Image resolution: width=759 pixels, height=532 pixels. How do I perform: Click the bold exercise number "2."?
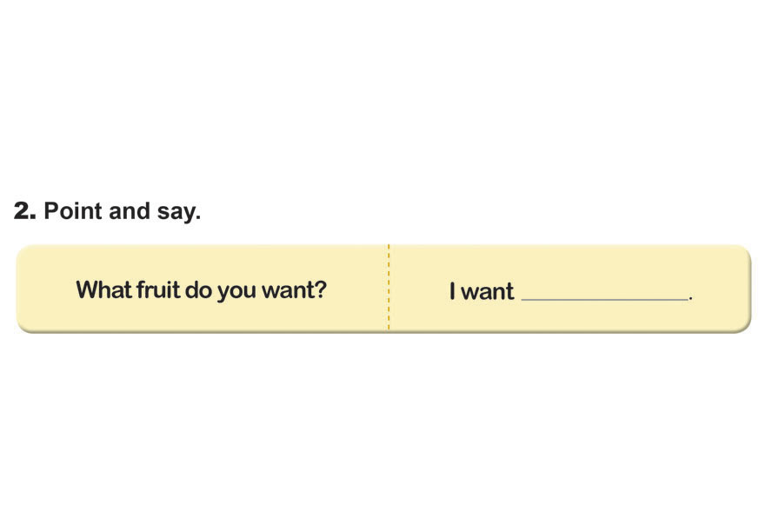point(25,211)
